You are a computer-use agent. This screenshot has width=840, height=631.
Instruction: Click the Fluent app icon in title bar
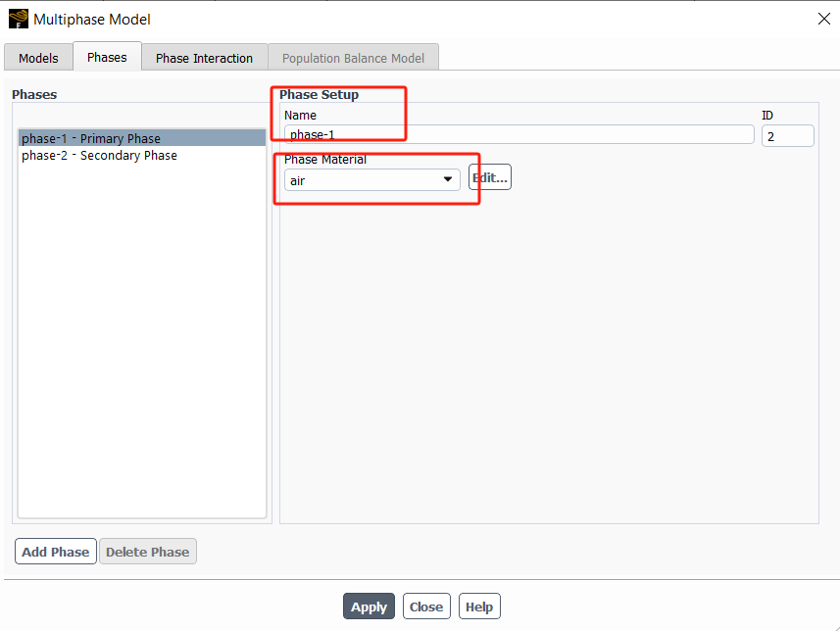point(19,19)
